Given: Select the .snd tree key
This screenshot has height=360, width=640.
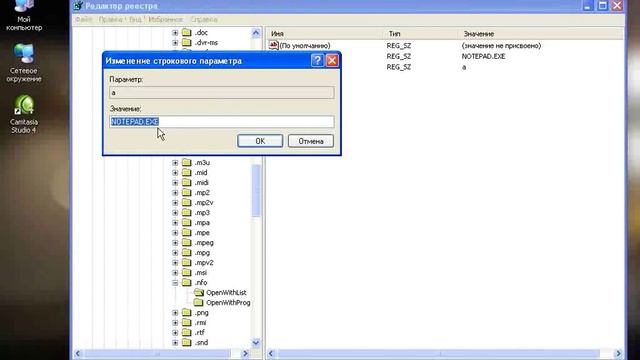Looking at the screenshot, I should 201,342.
